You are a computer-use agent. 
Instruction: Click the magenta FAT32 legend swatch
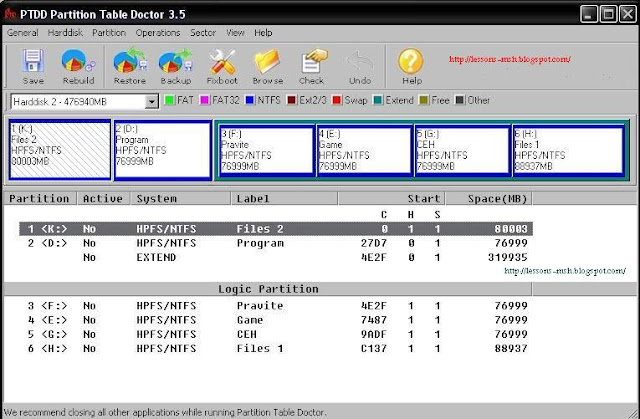pos(204,100)
